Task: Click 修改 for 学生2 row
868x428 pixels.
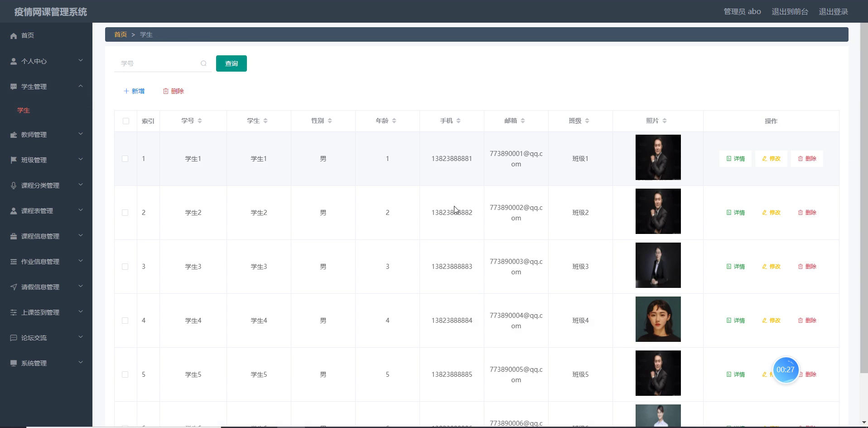Action: (771, 213)
